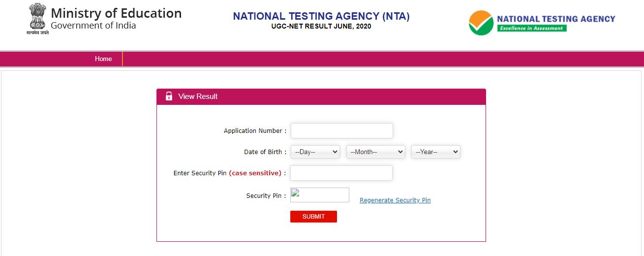This screenshot has width=644, height=256.
Task: Click the Government of India emblem icon
Action: point(37,18)
